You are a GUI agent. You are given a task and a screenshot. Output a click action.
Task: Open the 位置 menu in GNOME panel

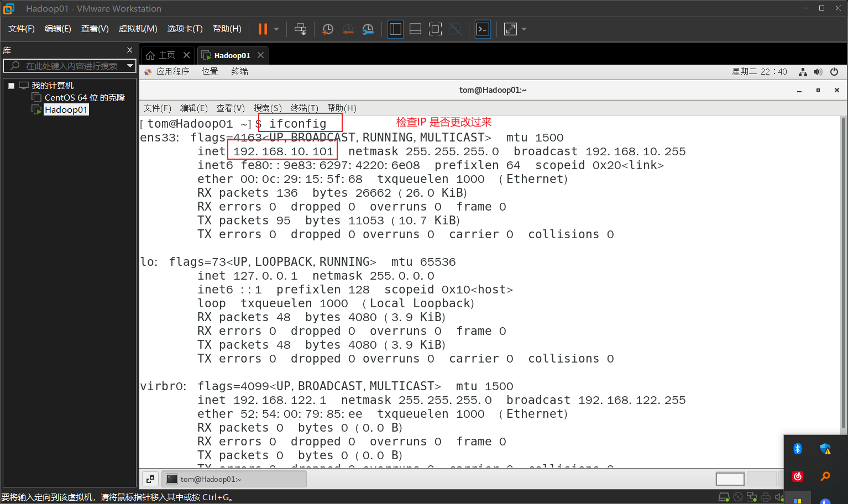point(210,72)
